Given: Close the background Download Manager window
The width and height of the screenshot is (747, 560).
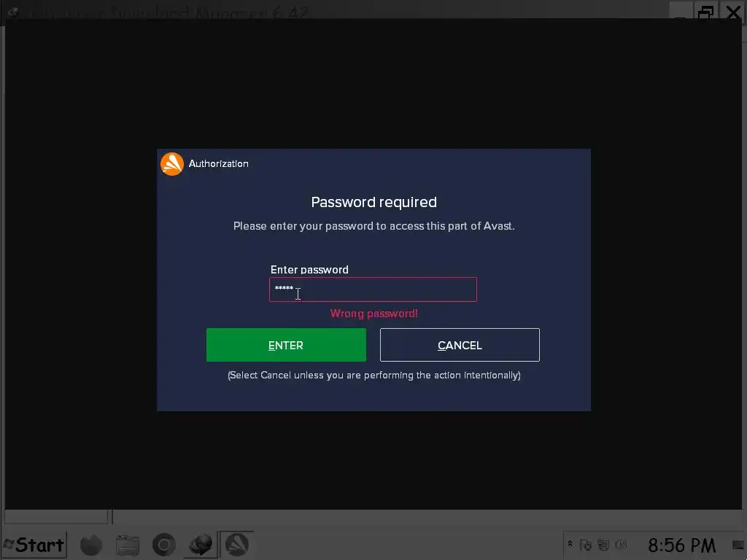Looking at the screenshot, I should 732,12.
